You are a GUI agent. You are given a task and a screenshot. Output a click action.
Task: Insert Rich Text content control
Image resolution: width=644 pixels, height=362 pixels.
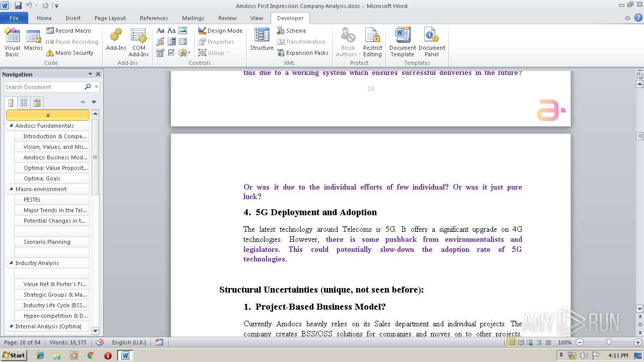[160, 31]
